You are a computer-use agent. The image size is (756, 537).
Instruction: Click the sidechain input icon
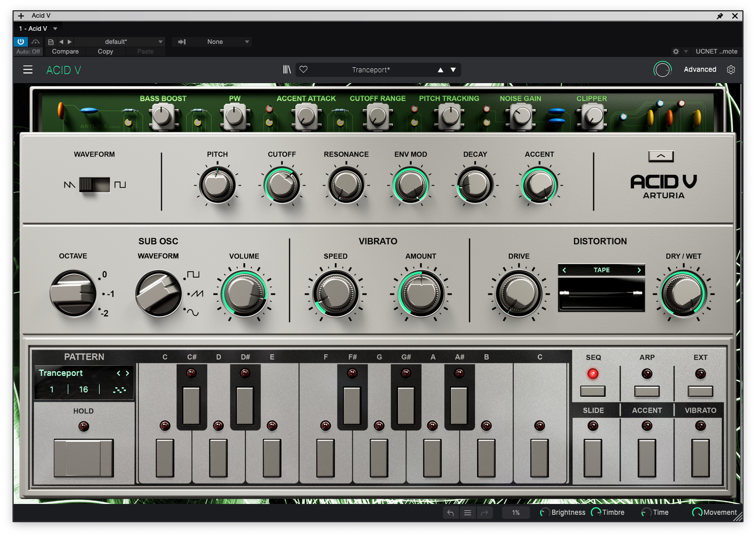tap(182, 42)
